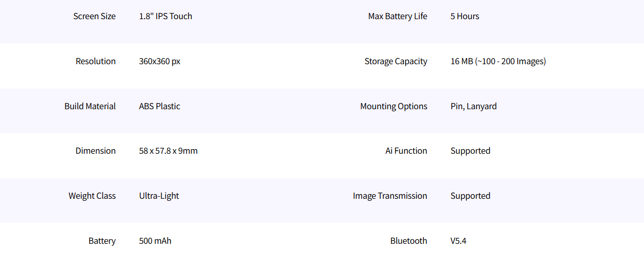This screenshot has width=644, height=265.
Task: Click the Storage Capacity label
Action: tap(396, 61)
